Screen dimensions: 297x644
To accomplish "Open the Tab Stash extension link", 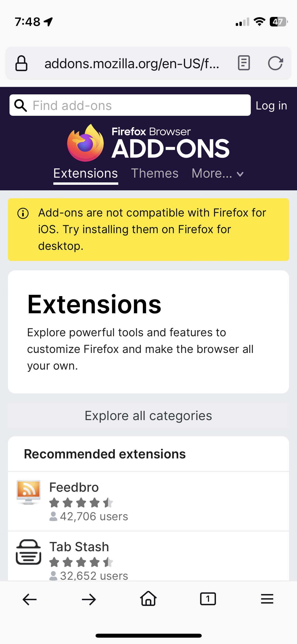I will (x=79, y=547).
